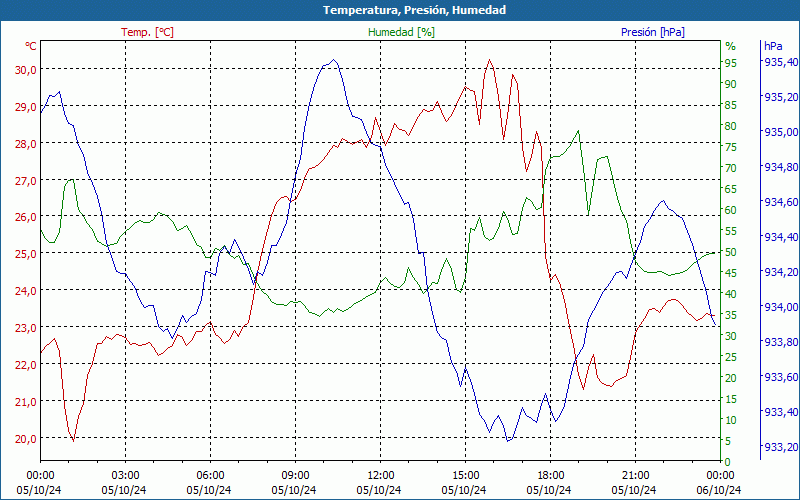
Task: Click the 'Temperatura, Presión, Humedad' chart title
Action: coord(414,10)
